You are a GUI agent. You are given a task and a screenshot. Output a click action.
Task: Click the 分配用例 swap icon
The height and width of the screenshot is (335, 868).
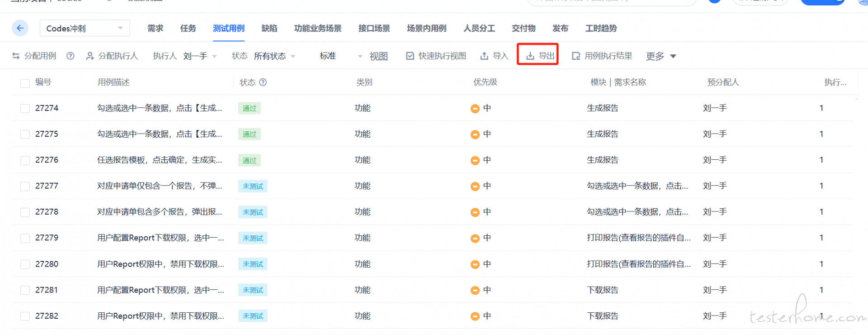(16, 56)
